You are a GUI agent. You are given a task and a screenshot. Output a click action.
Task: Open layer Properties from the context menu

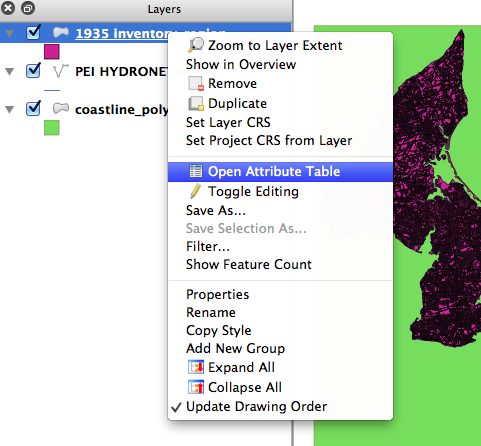pyautogui.click(x=217, y=295)
